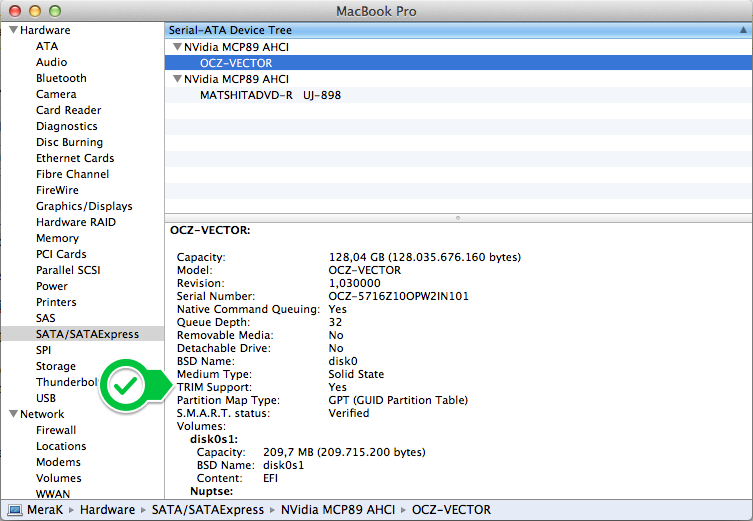Select MATSHITADVD-R UJ-898 device row
Screen dimensions: 753x521
(459, 95)
